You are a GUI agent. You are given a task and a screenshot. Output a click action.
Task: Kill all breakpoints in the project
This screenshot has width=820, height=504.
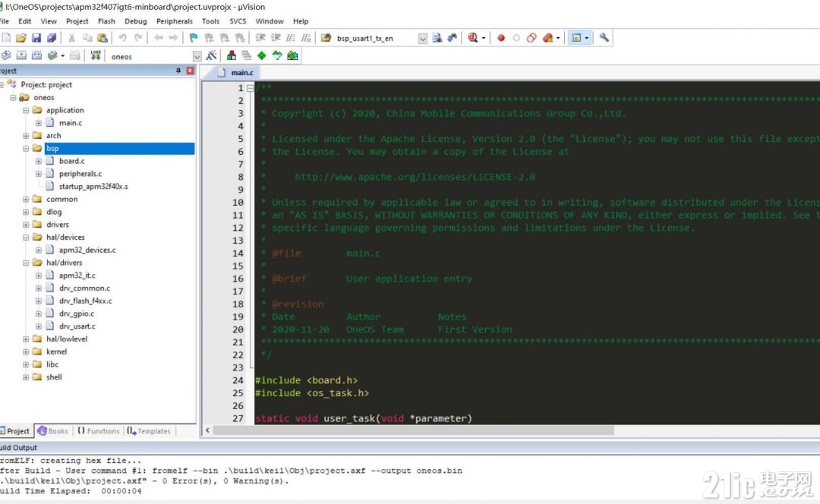coord(547,38)
